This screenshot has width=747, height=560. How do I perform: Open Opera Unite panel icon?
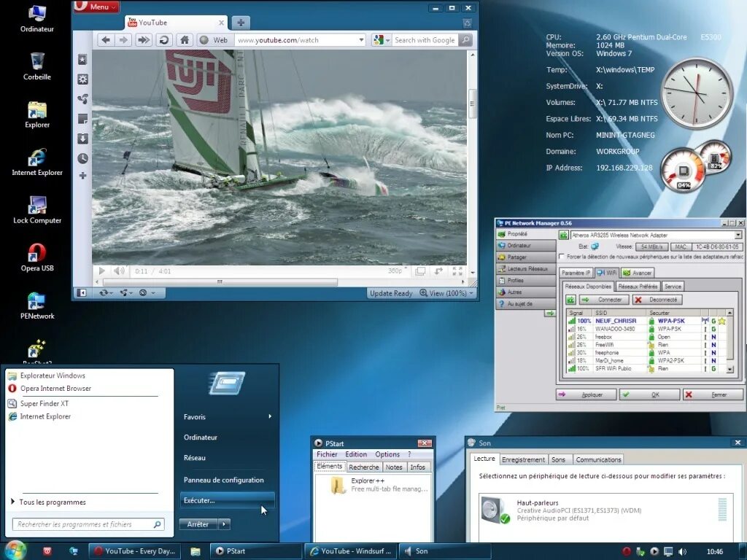click(82, 98)
